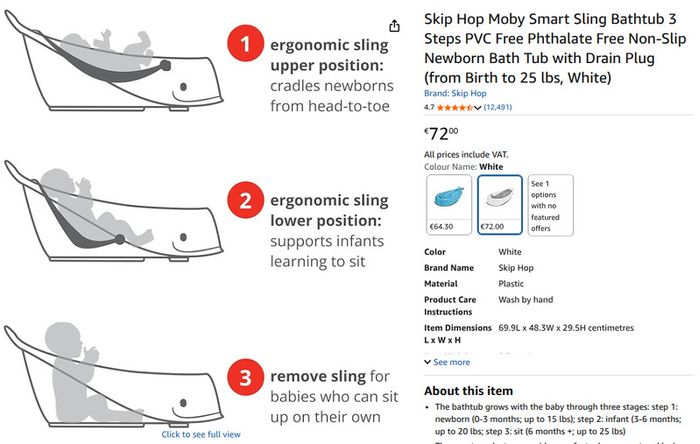700x444 pixels.
Task: Expand the star rating dropdown chevron
Action: [x=477, y=108]
